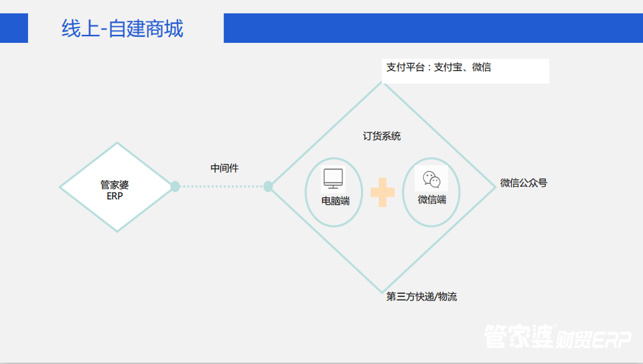This screenshot has width=643, height=364.
Task: Select the 管家婆 ERP diamond label
Action: click(x=115, y=191)
